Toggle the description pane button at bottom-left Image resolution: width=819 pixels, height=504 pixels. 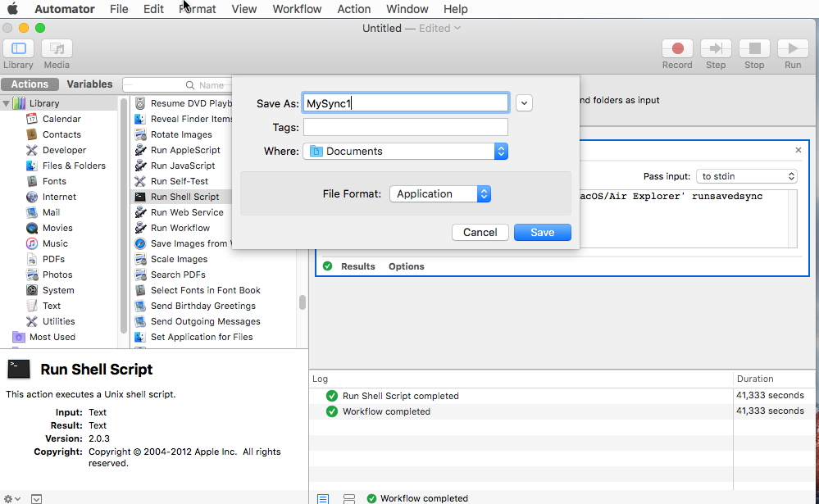pos(36,499)
